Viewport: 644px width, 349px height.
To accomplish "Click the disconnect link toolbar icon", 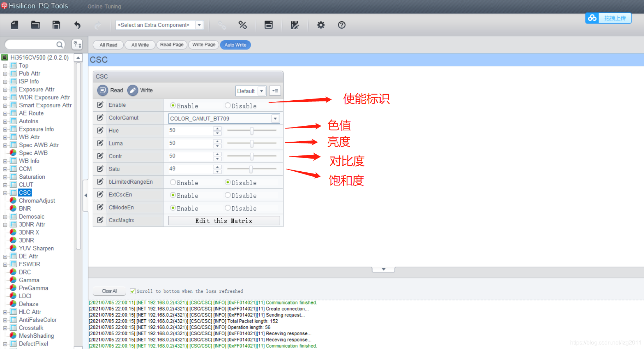I will coord(242,25).
